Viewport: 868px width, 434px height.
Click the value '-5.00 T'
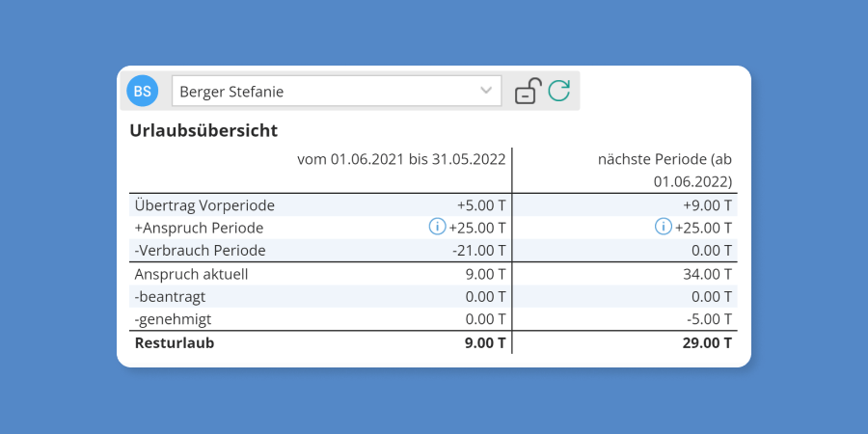[x=710, y=319]
